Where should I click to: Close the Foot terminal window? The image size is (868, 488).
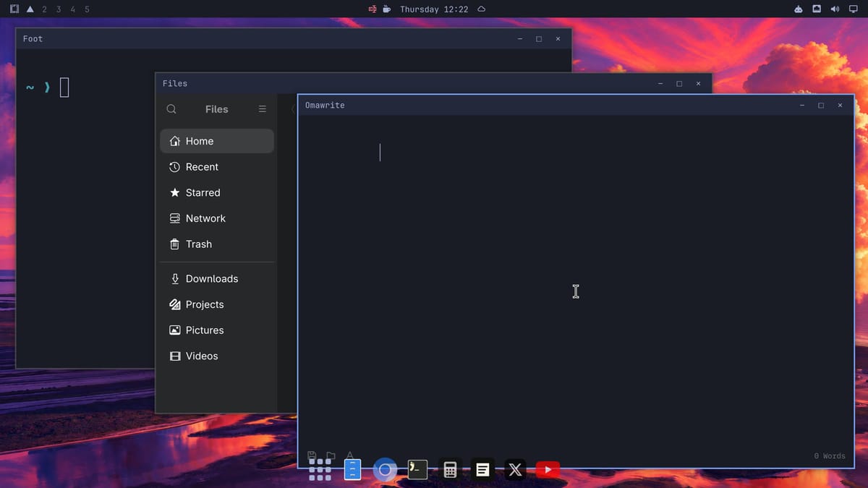click(558, 39)
